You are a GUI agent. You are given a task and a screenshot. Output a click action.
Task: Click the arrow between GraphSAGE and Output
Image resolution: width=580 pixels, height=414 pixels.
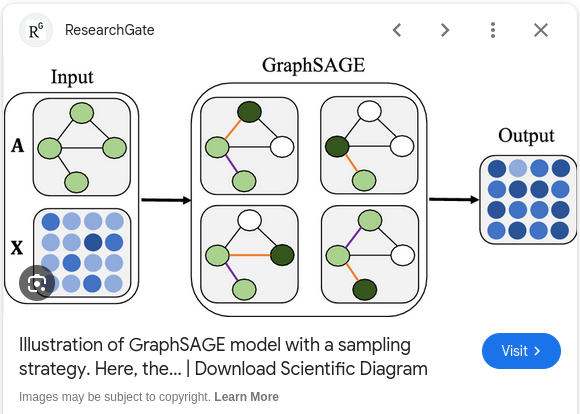tap(454, 199)
